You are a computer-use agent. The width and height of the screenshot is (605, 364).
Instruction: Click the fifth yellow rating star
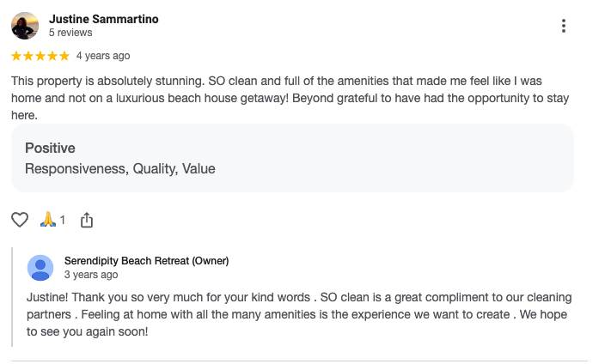(x=64, y=56)
